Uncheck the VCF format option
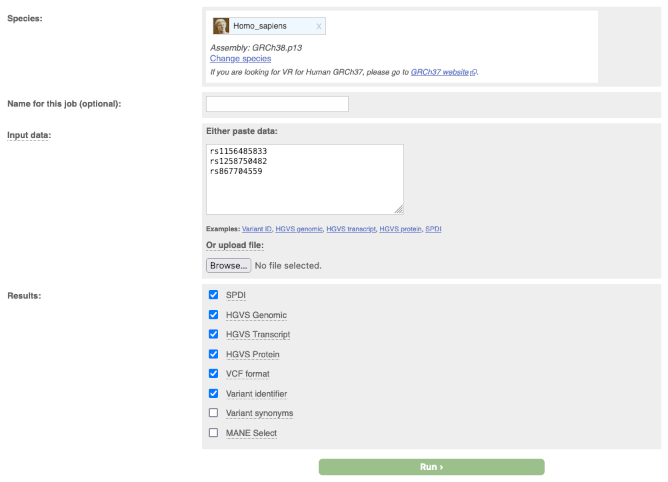 (213, 374)
